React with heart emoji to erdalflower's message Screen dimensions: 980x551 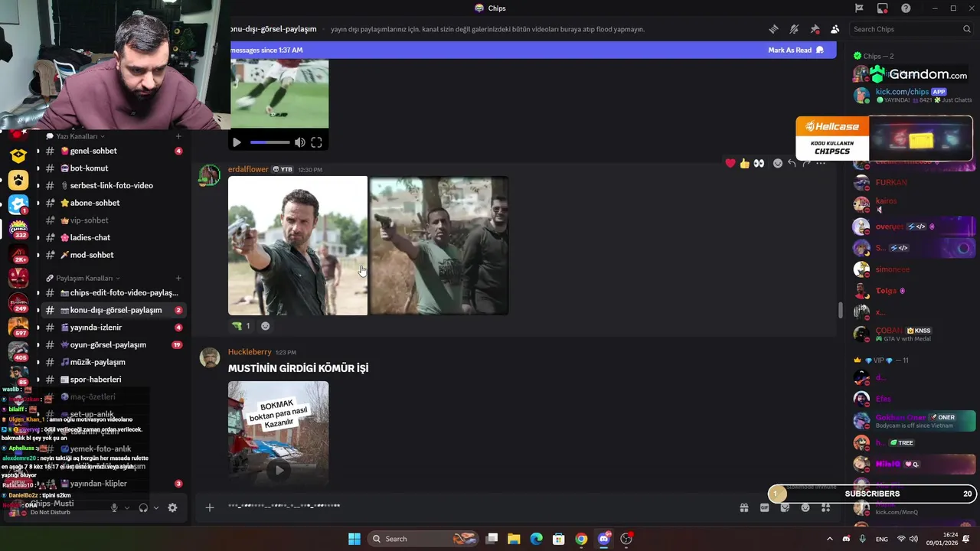click(730, 163)
